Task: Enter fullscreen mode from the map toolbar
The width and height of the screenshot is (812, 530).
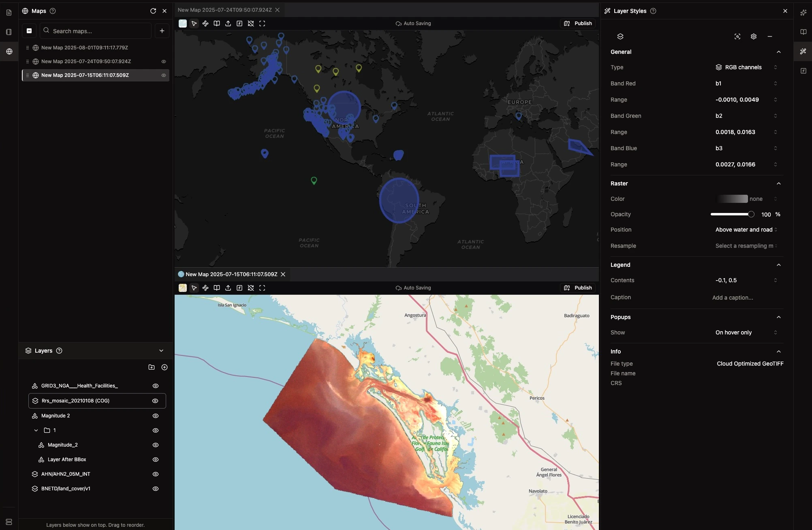Action: pyautogui.click(x=262, y=23)
